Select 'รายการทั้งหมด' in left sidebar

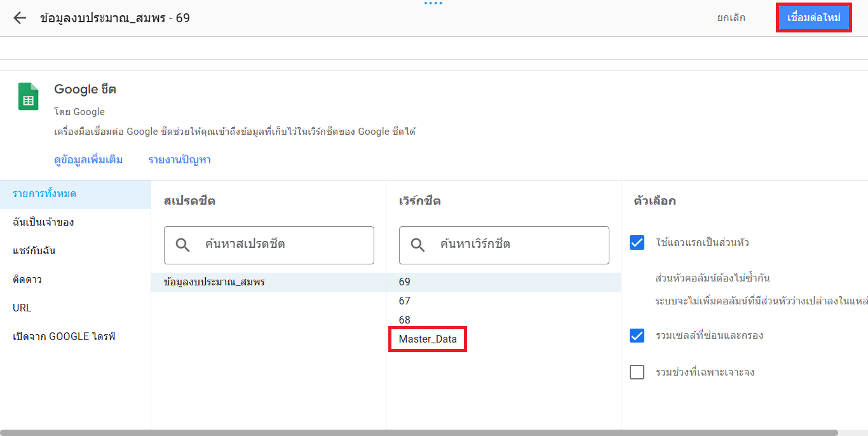(x=44, y=194)
